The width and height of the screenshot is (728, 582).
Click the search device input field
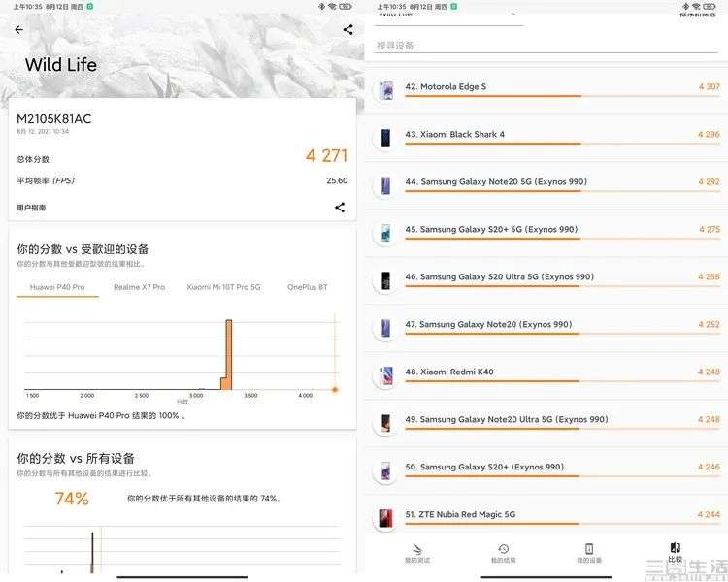546,46
